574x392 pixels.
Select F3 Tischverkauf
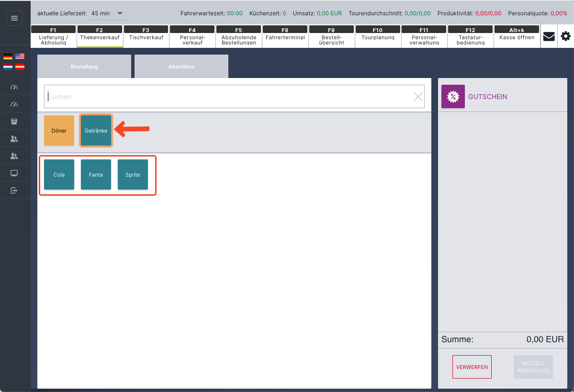146,36
